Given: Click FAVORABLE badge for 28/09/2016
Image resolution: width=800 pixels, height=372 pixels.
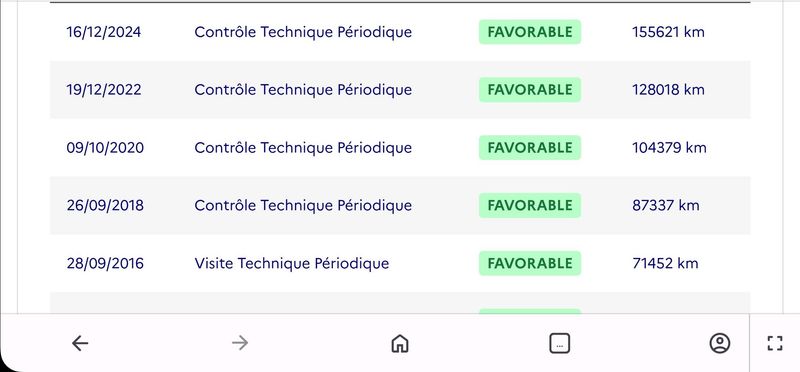Looking at the screenshot, I should tap(530, 263).
